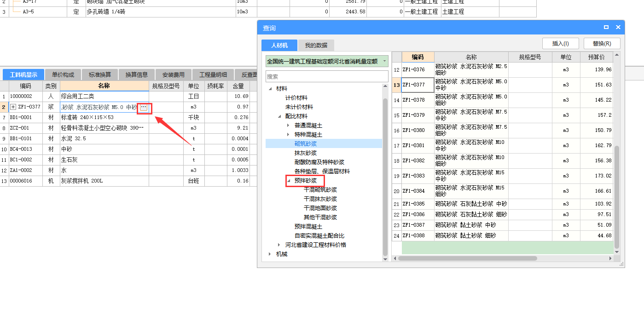The height and width of the screenshot is (331, 644).
Task: Click code cell BD1-0001
Action: [26, 118]
